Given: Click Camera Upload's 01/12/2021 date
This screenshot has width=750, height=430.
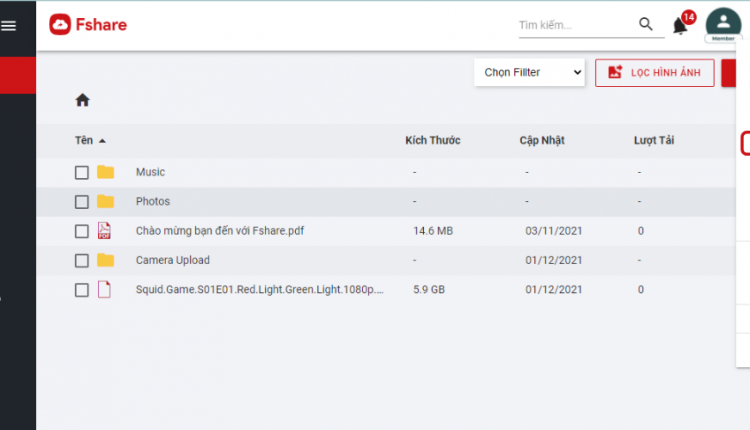Looking at the screenshot, I should (554, 260).
